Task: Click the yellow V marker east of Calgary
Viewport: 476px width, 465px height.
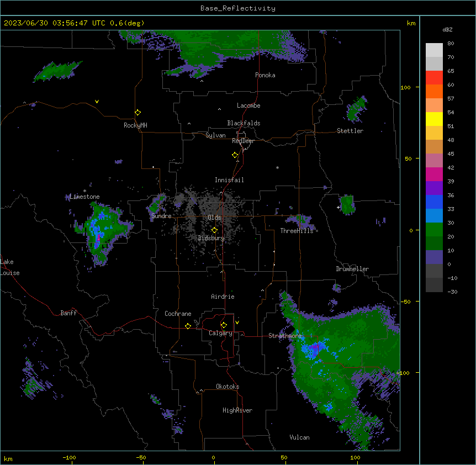Action: (x=237, y=323)
